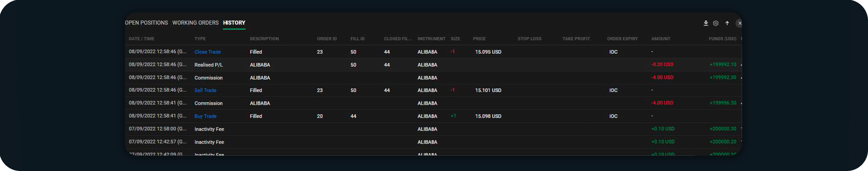Select the Realised P/L row
Viewport: 868px width, 171px height.
pos(209,65)
